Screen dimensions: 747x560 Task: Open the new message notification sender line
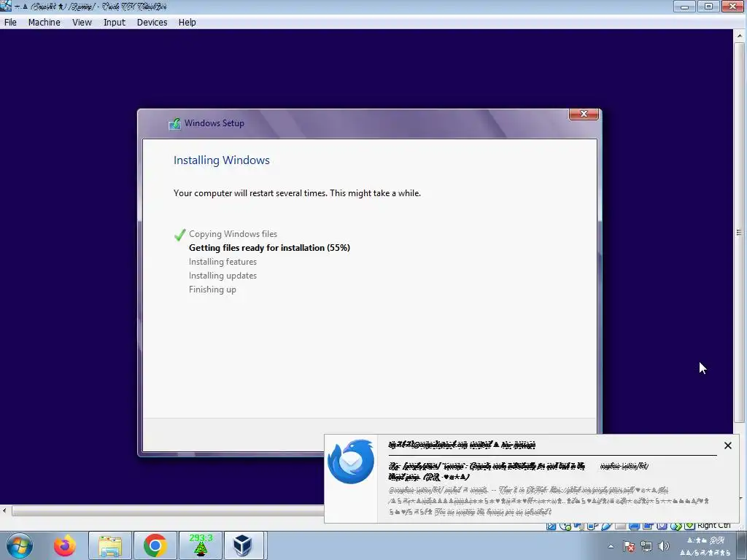pos(462,445)
